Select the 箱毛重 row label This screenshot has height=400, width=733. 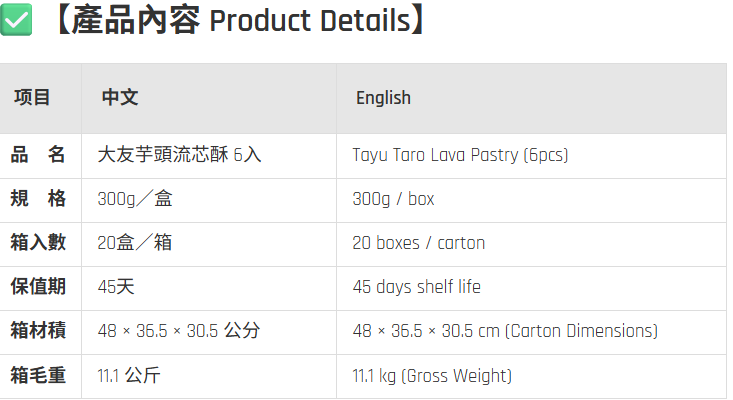tap(38, 375)
